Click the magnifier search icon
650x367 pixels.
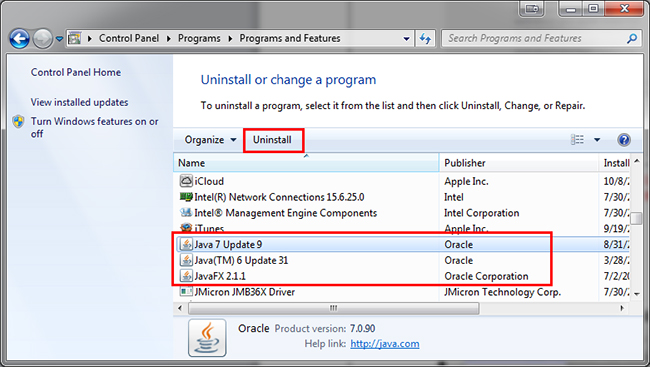(x=631, y=39)
